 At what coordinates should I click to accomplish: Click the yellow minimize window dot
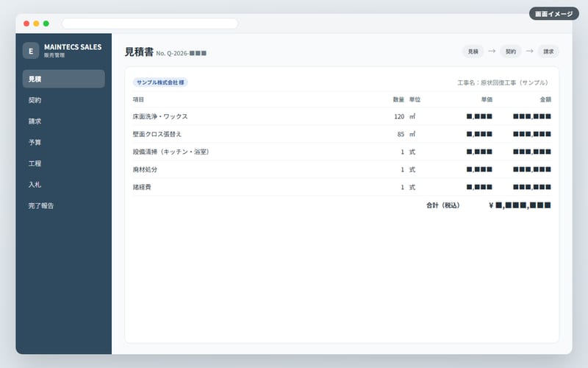[36, 24]
